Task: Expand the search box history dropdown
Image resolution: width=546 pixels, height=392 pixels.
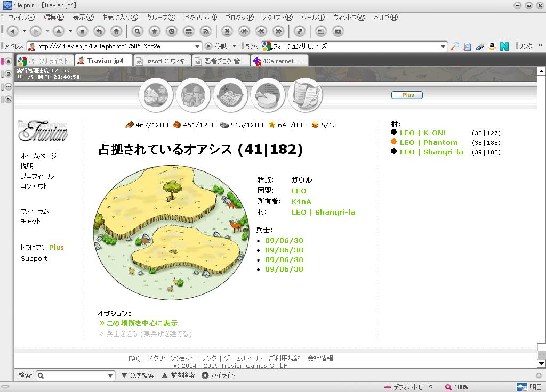Action: [443, 46]
